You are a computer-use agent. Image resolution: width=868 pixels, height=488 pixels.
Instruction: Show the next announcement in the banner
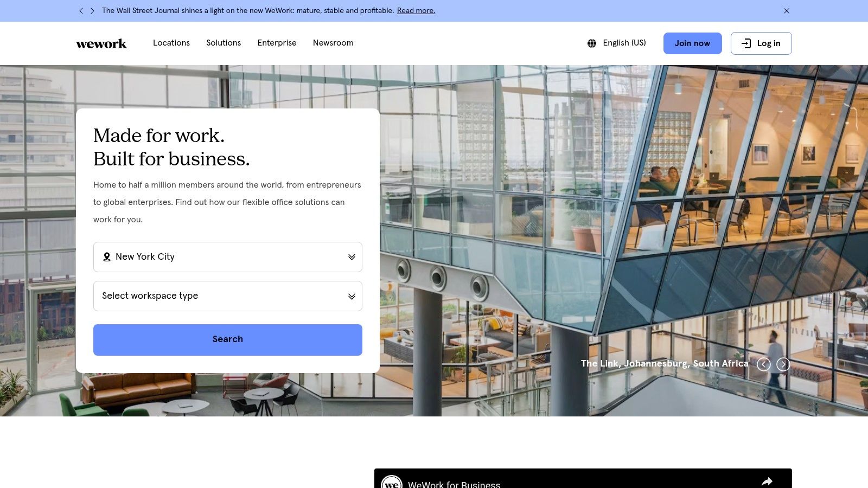[92, 11]
